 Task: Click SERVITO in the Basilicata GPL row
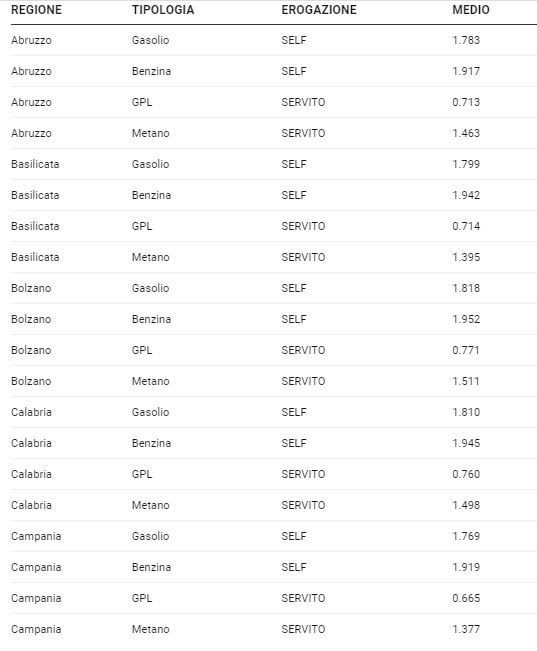(x=303, y=226)
